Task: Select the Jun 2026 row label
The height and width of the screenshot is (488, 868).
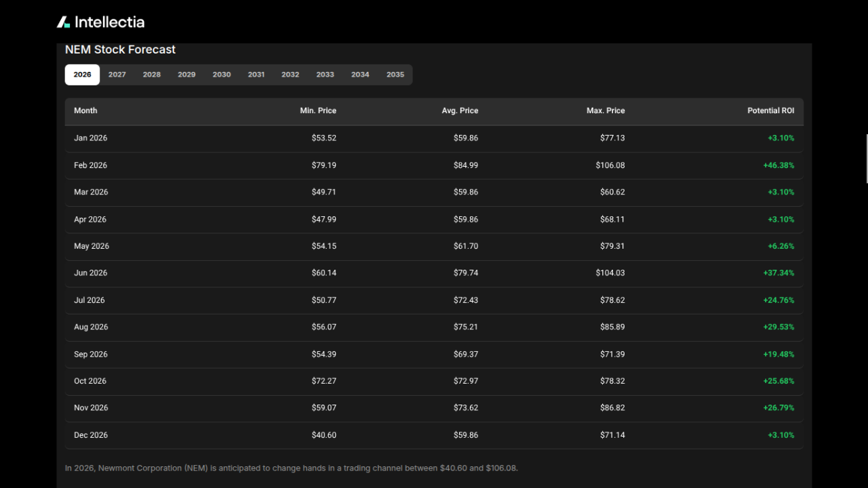Action: 91,273
